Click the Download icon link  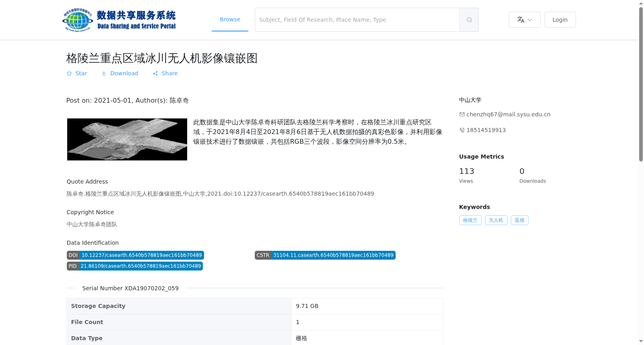coord(120,73)
